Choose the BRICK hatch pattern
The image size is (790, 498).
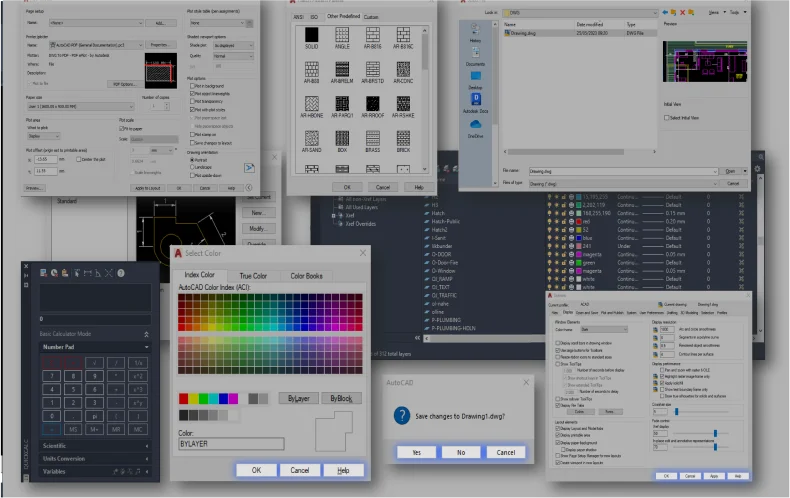coord(403,138)
